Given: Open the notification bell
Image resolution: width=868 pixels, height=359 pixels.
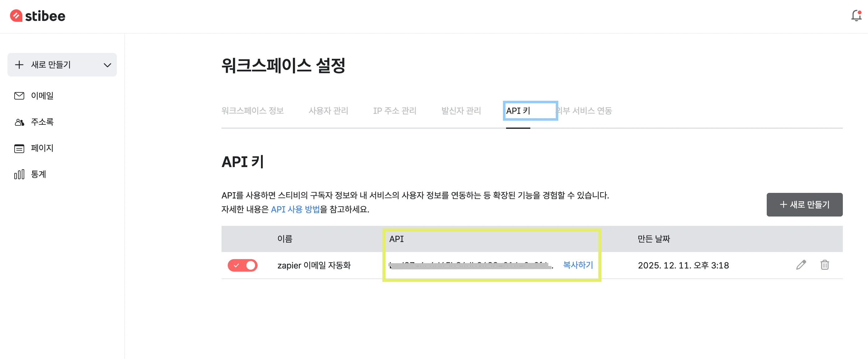Looking at the screenshot, I should pos(856,16).
